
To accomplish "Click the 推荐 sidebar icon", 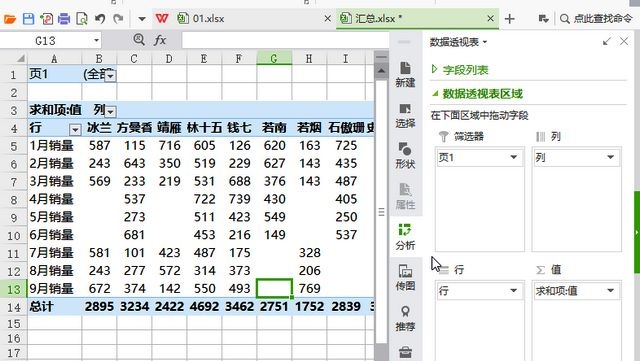I will [405, 319].
